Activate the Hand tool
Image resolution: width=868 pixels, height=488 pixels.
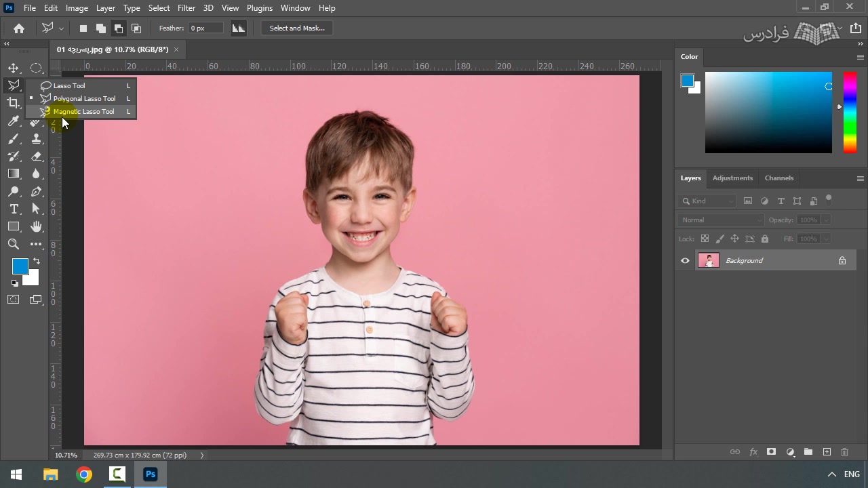click(36, 226)
